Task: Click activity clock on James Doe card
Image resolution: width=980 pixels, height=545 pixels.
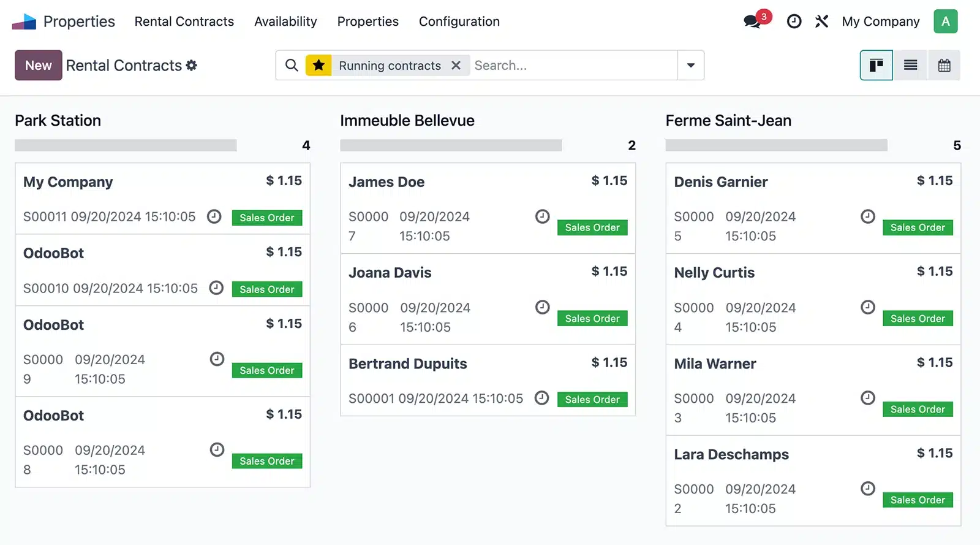Action: click(542, 216)
